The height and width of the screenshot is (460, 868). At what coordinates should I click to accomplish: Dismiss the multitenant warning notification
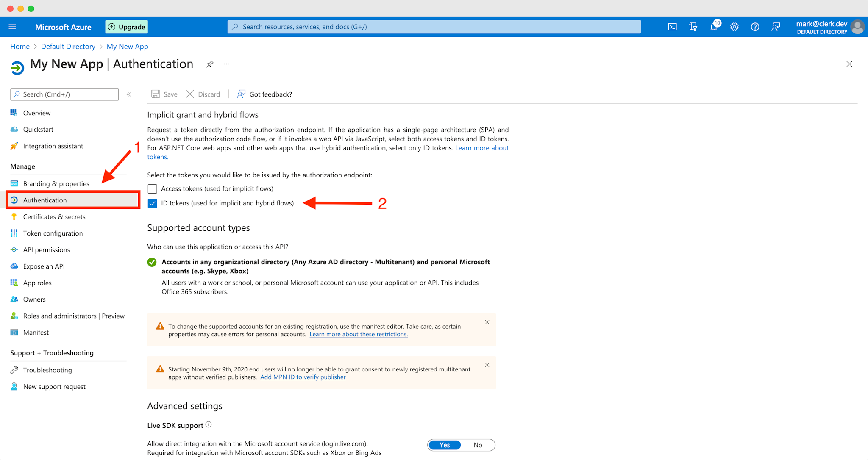pos(487,365)
